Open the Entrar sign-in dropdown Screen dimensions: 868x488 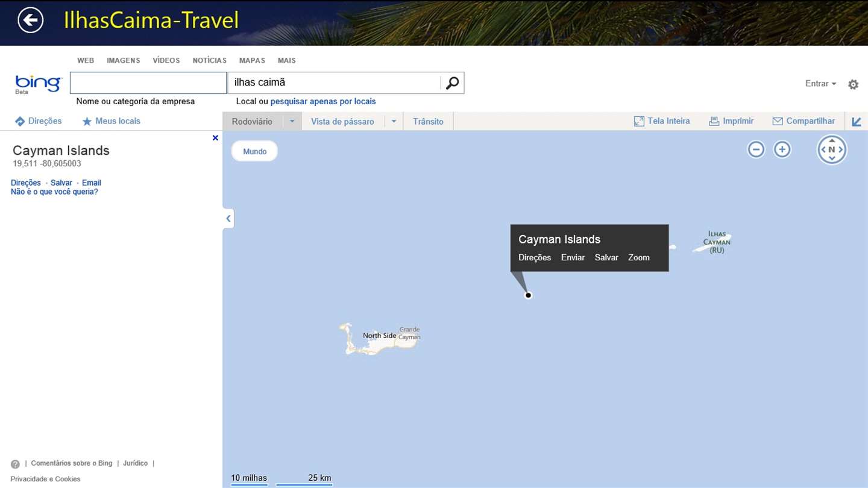[x=821, y=84]
